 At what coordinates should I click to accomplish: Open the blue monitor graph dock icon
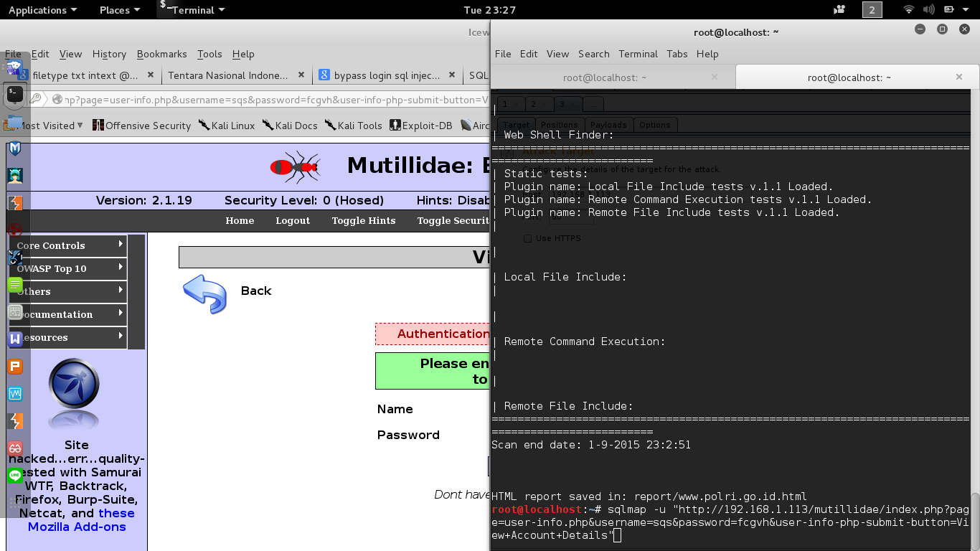(15, 394)
